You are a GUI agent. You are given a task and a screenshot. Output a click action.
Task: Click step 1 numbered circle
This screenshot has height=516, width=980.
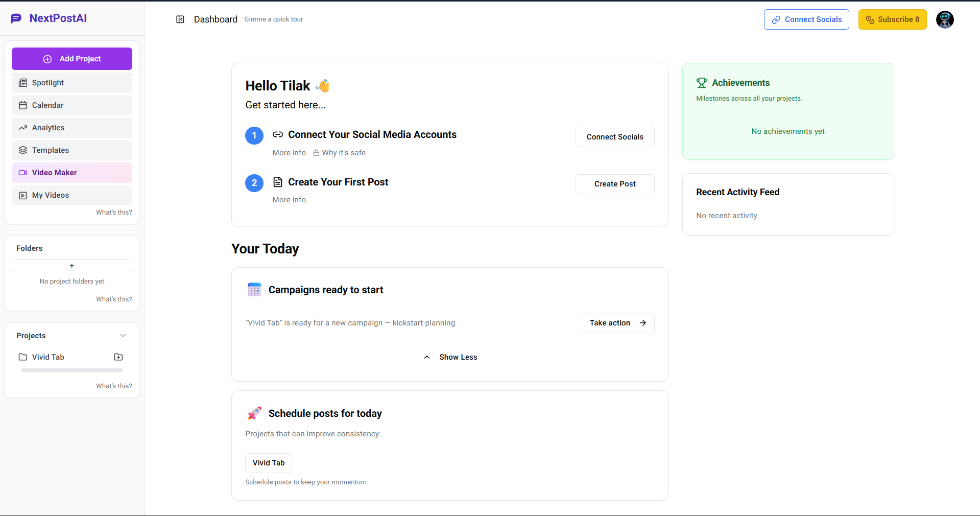click(254, 135)
